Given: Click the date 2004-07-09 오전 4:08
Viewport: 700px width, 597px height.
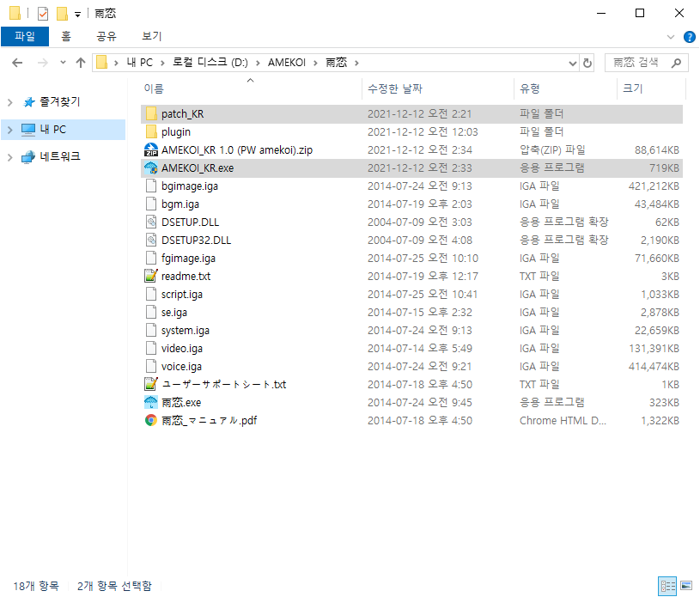Looking at the screenshot, I should click(x=420, y=241).
